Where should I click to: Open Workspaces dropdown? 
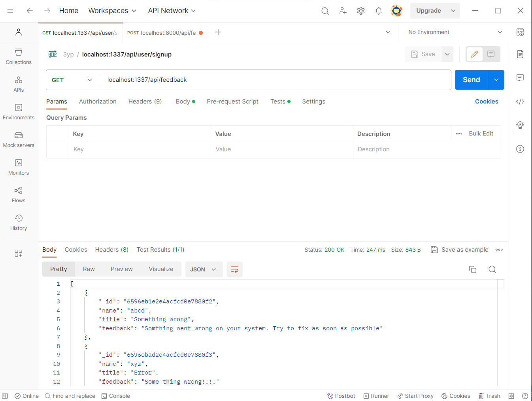112,11
